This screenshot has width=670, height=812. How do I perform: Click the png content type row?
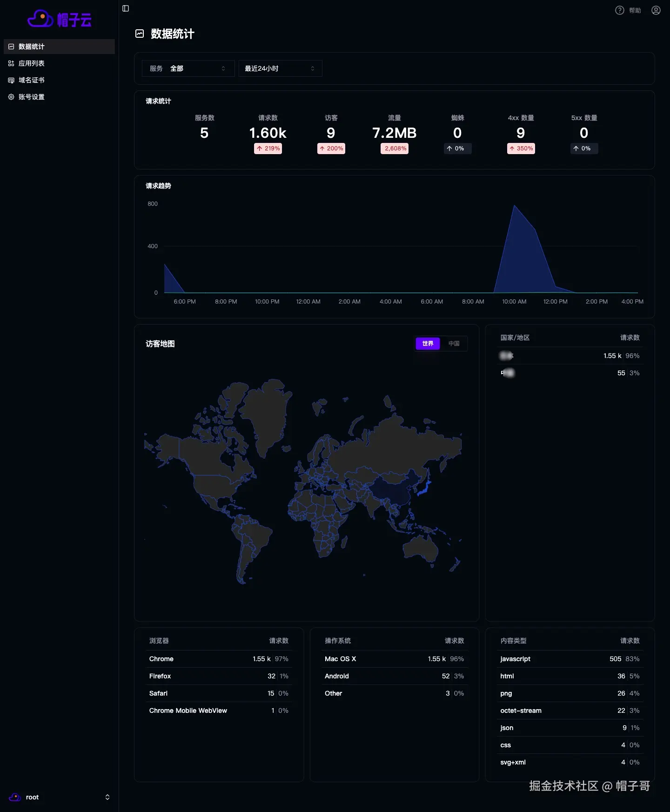570,693
